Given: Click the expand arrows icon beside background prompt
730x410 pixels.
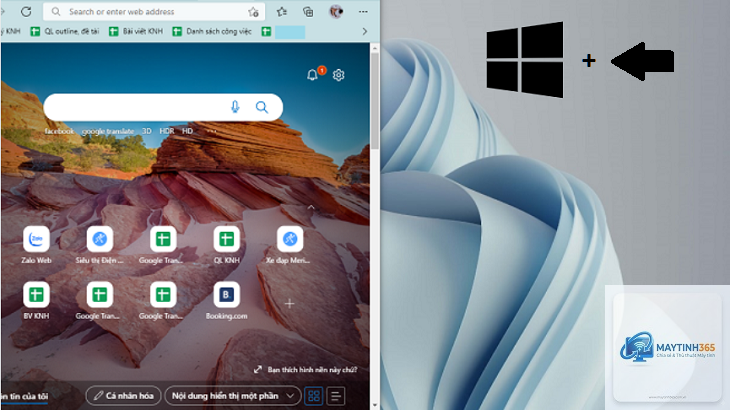Looking at the screenshot, I should [258, 369].
